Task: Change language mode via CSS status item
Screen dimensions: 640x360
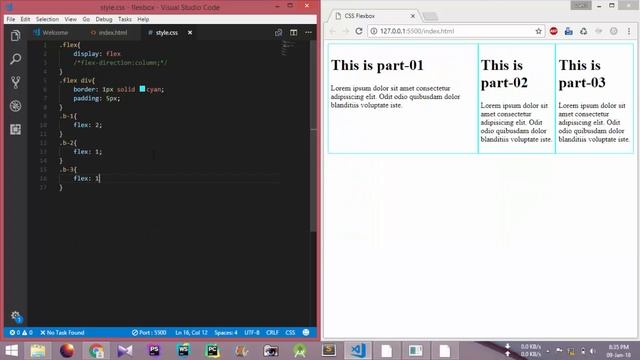Action: point(290,332)
